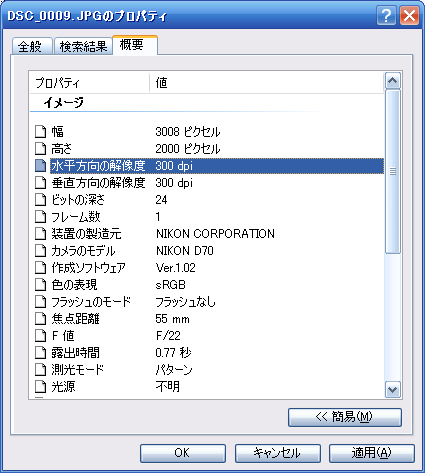This screenshot has height=473, width=425.
Task: Select the フレーム数 property label
Action: click(76, 217)
